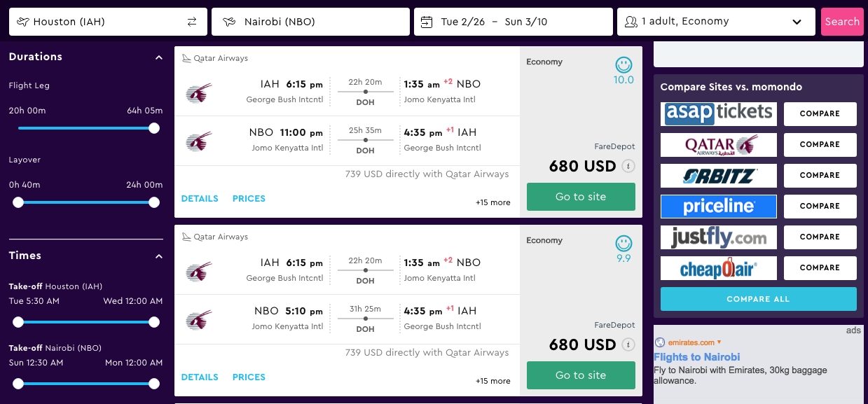Viewport: 868px width, 404px height.
Task: Click the Layover minimum slider handle
Action: [x=18, y=202]
